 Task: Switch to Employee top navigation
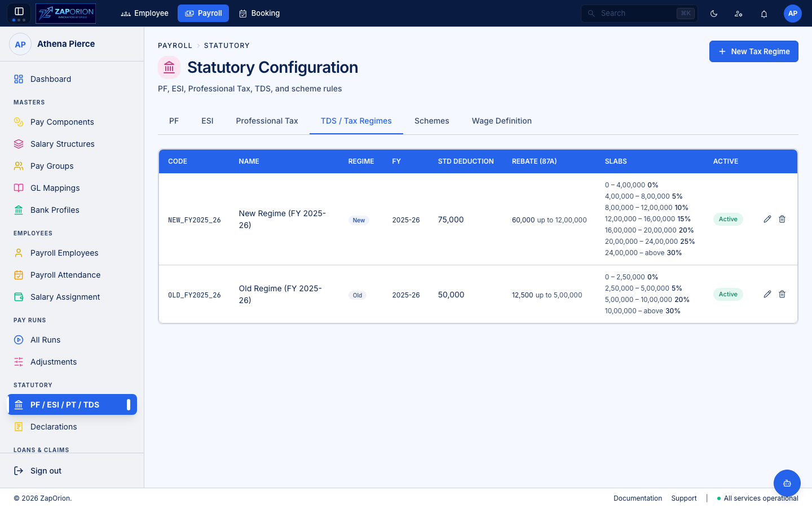click(x=145, y=13)
